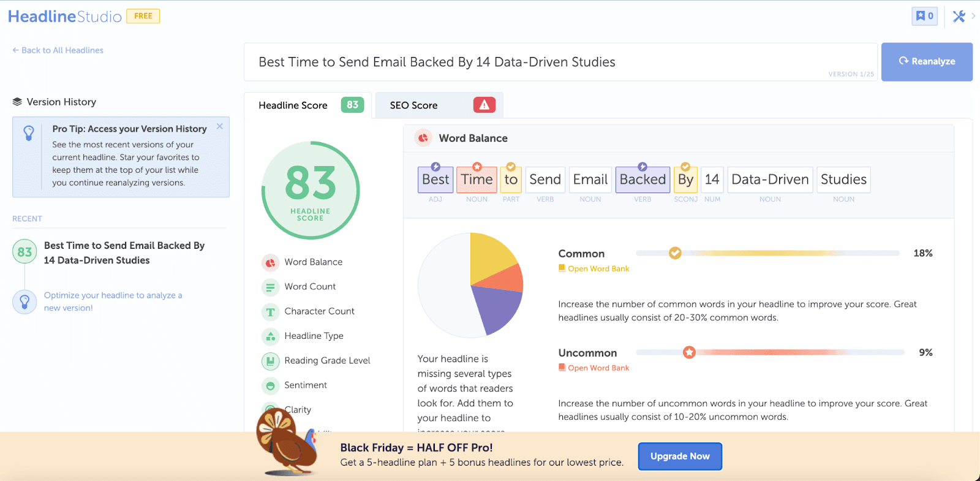Click the Upgrade Now button
The image size is (980, 481).
(680, 456)
